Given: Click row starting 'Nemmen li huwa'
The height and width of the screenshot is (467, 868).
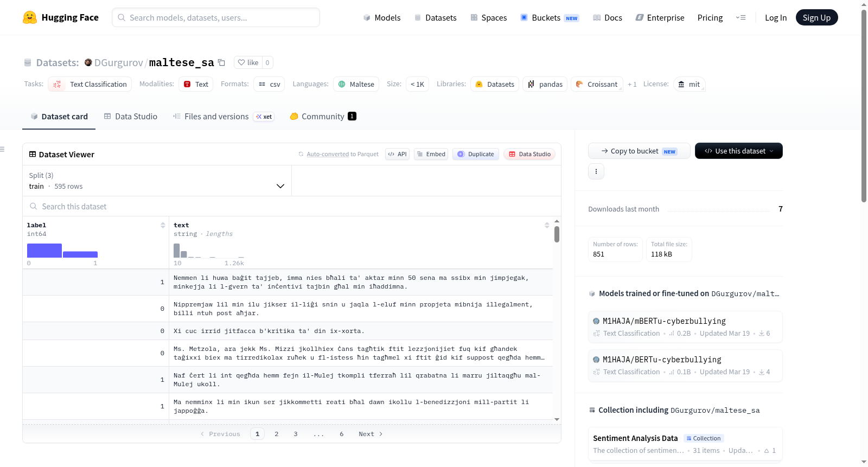Looking at the screenshot, I should (x=288, y=282).
